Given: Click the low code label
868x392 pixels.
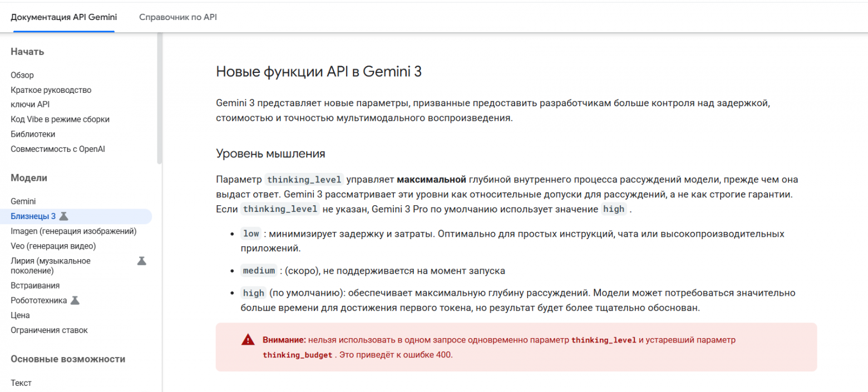Looking at the screenshot, I should [251, 234].
